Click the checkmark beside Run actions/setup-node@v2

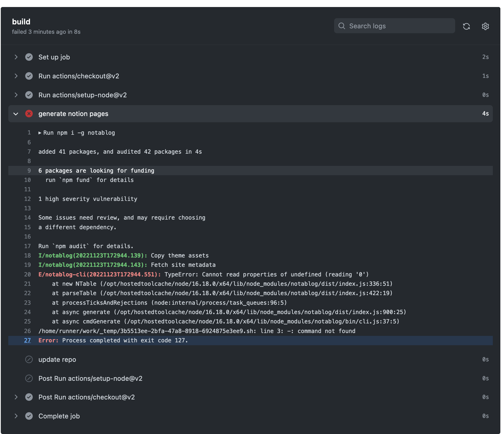[29, 95]
